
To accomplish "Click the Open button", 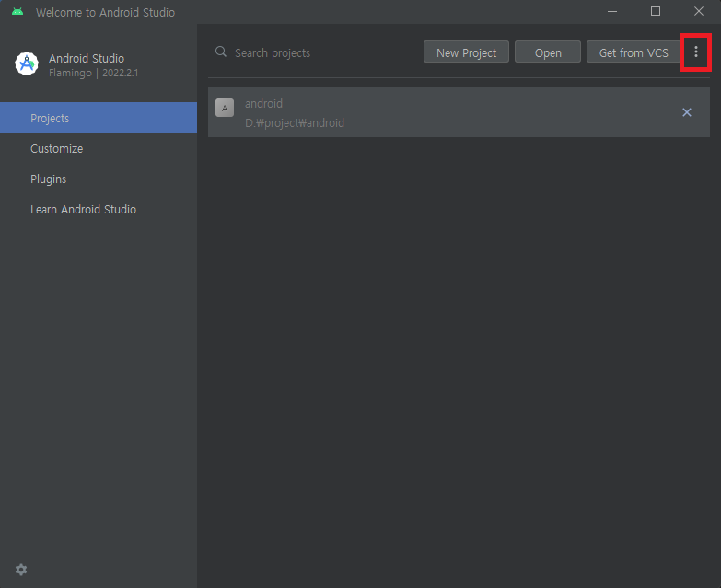I will coord(548,52).
